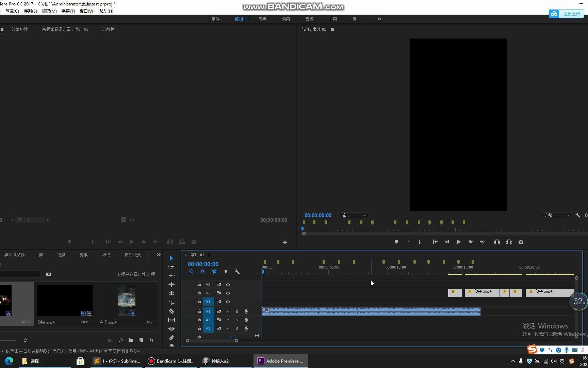Play the program monitor
This screenshot has width=588, height=368.
(458, 242)
